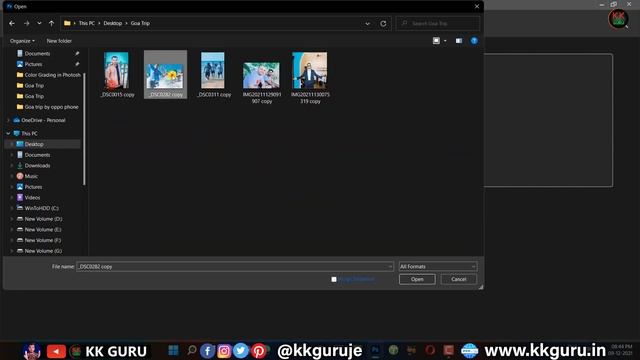Open the All Formats file type dropdown
The height and width of the screenshot is (360, 640).
coord(438,267)
